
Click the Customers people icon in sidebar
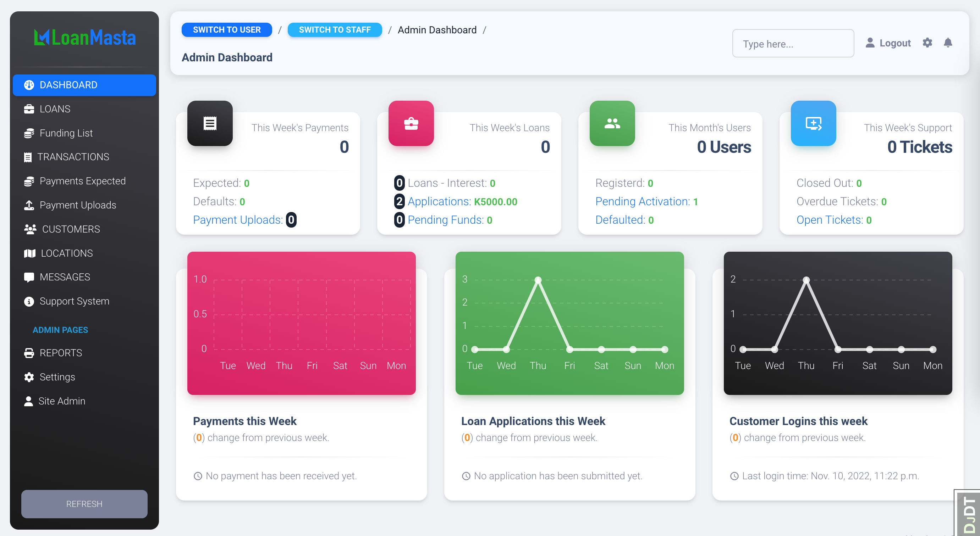point(30,229)
